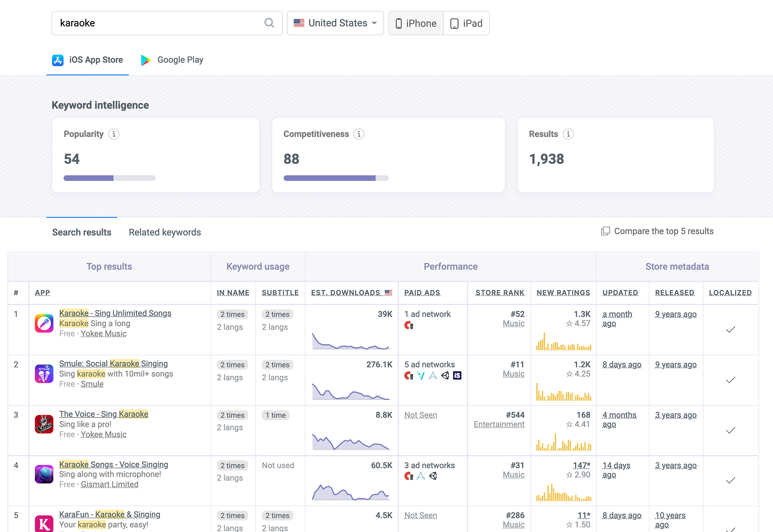Image resolution: width=773 pixels, height=532 pixels.
Task: Sort by the RELEASED column header
Action: tap(674, 293)
